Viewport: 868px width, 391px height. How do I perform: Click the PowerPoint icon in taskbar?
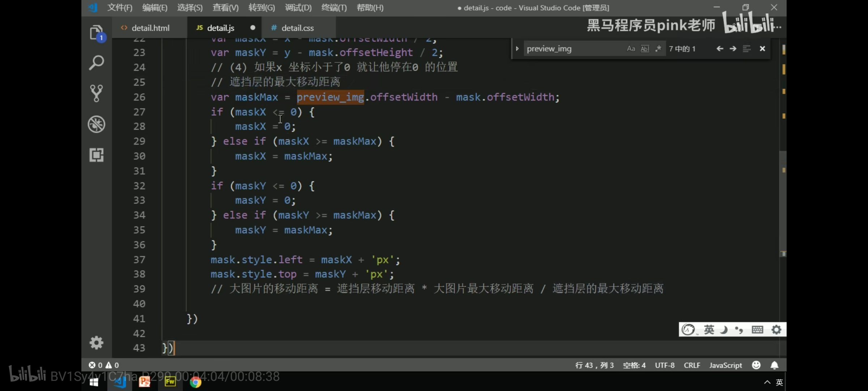tap(145, 382)
